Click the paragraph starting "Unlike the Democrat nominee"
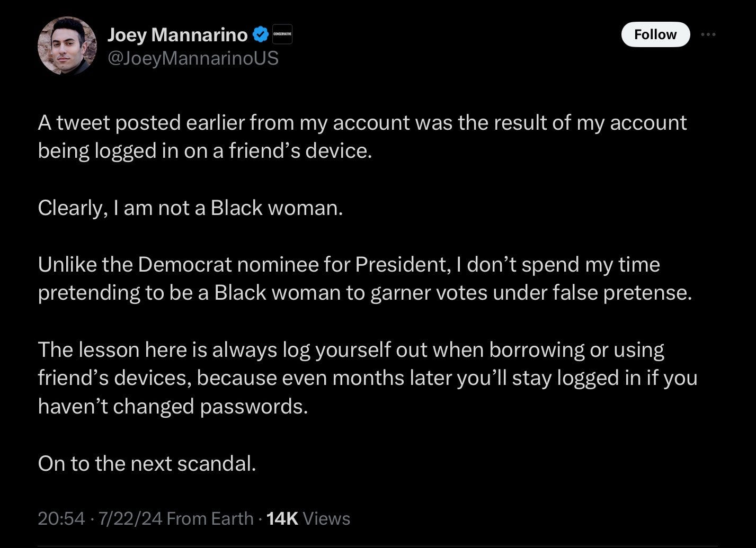The height and width of the screenshot is (548, 756). pos(364,279)
